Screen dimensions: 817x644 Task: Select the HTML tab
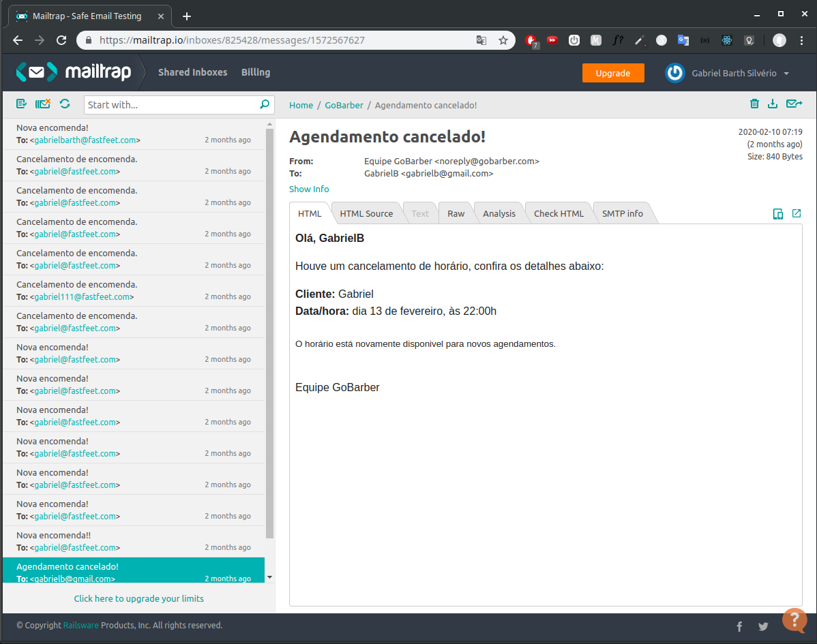click(x=310, y=213)
